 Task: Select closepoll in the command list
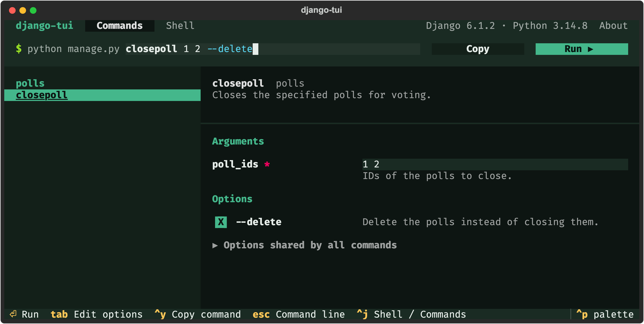[x=102, y=95]
